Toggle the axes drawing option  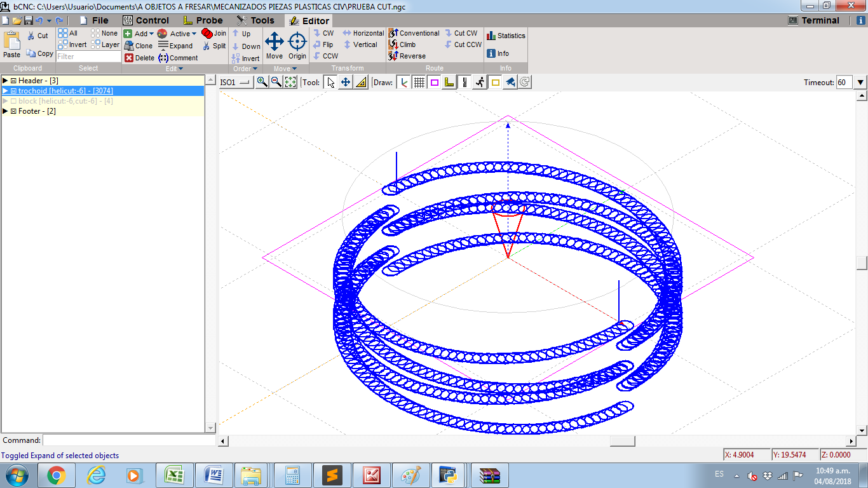click(404, 82)
